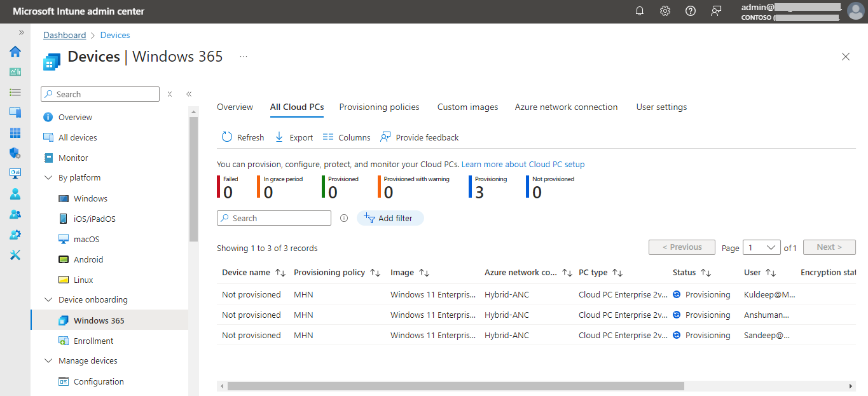Screen dimensions: 868x396
Task: Open Learn more about Cloud PC setup
Action: coord(523,164)
